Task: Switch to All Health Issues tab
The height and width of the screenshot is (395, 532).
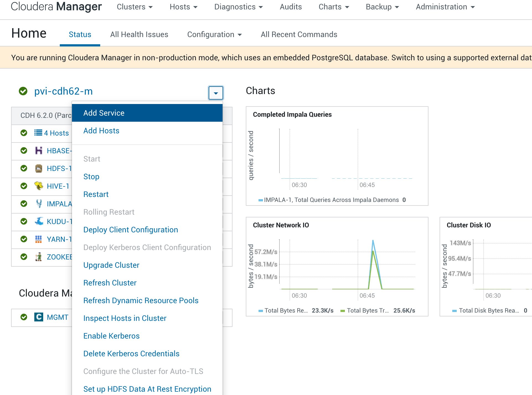Action: pyautogui.click(x=139, y=35)
